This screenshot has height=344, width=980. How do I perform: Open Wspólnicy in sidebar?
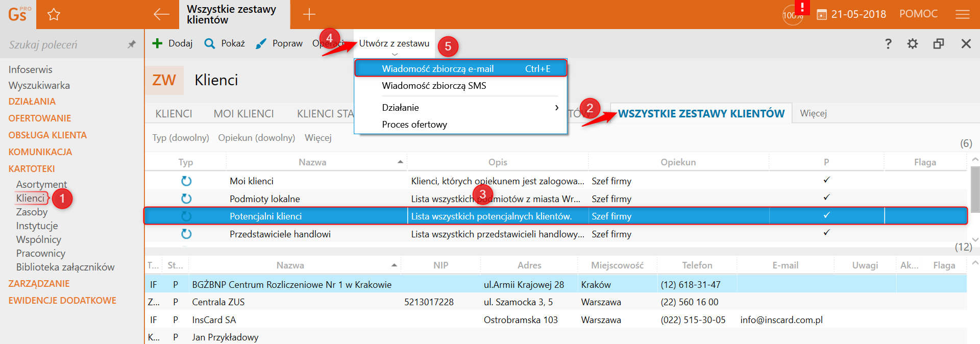[38, 239]
